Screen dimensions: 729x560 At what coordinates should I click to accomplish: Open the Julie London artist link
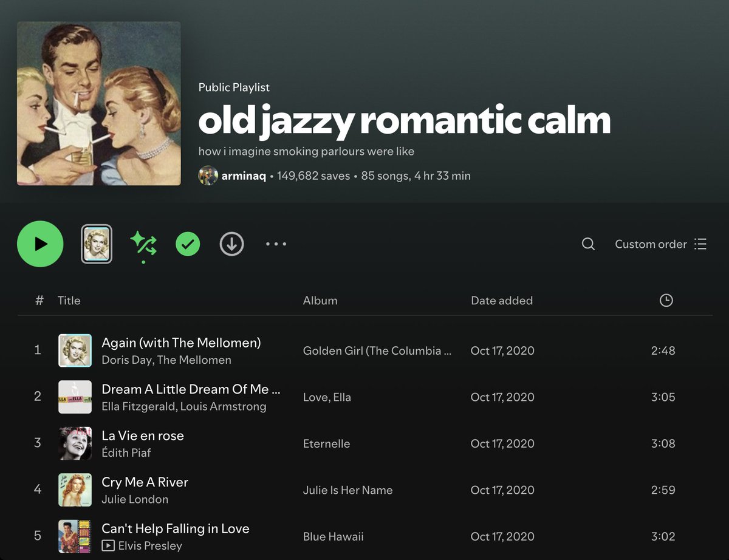pos(135,499)
